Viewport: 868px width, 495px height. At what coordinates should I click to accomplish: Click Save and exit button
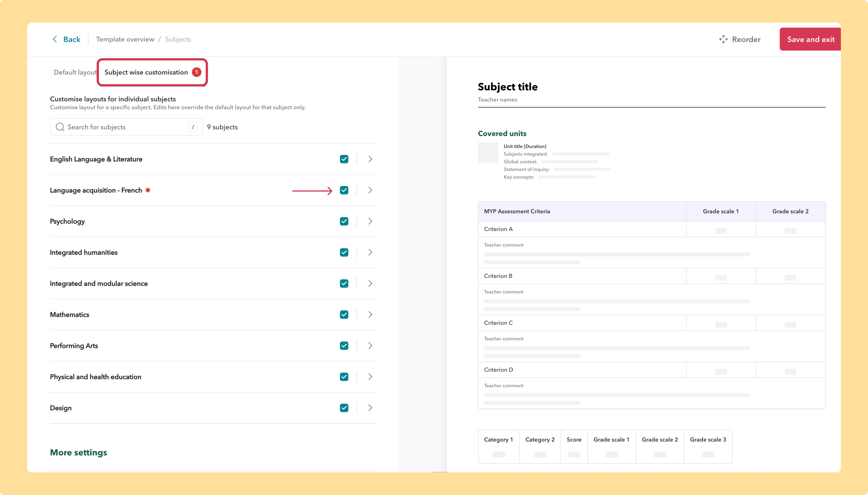[810, 39]
